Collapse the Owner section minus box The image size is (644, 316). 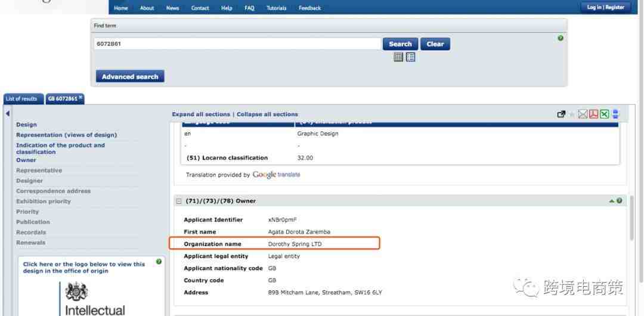[179, 202]
